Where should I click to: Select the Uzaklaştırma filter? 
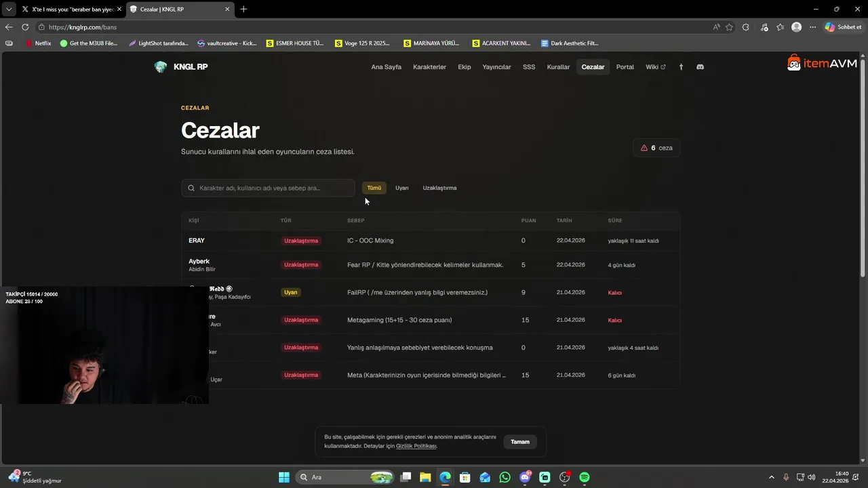tap(439, 188)
